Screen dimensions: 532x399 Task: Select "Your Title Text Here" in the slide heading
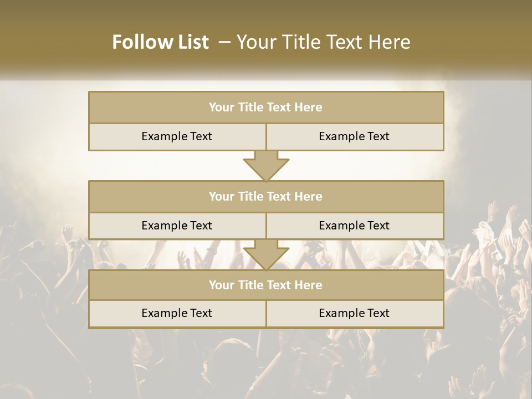click(x=324, y=42)
